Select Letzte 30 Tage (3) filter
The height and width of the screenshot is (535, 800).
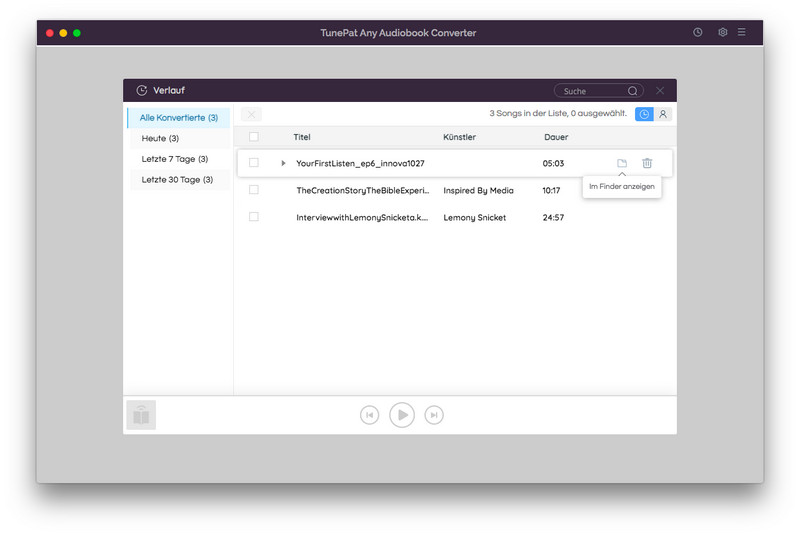pyautogui.click(x=180, y=180)
